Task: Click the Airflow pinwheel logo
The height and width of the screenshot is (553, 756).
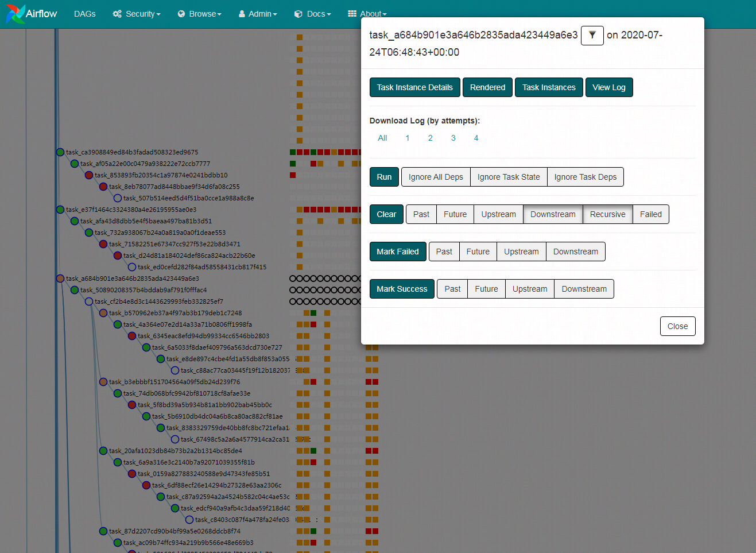Action: click(x=15, y=14)
